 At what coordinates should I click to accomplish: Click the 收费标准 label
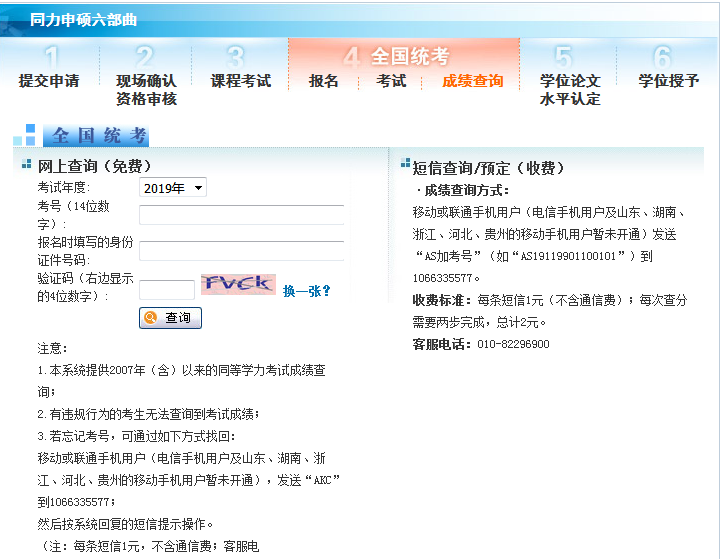[441, 300]
